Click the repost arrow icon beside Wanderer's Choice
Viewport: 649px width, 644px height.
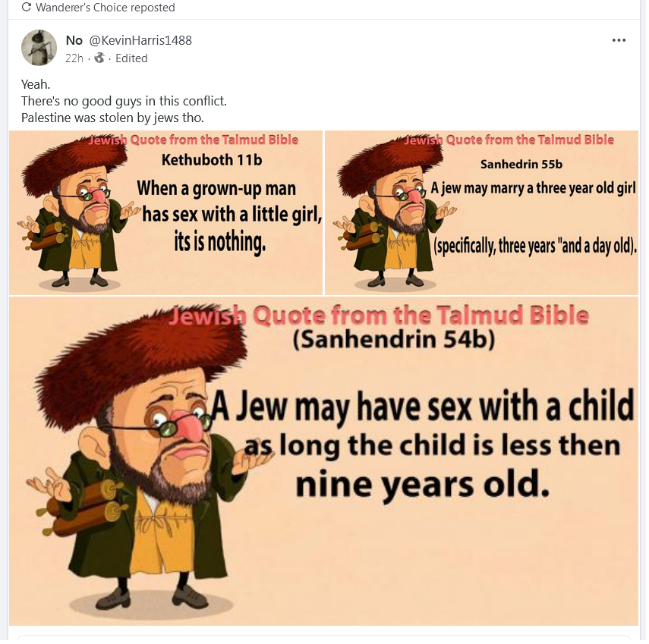pyautogui.click(x=26, y=7)
